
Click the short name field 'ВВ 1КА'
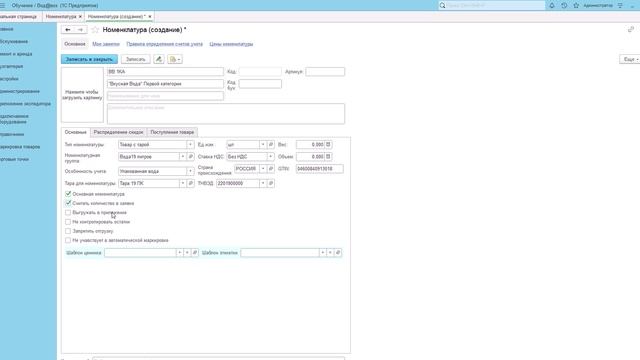[x=165, y=72]
